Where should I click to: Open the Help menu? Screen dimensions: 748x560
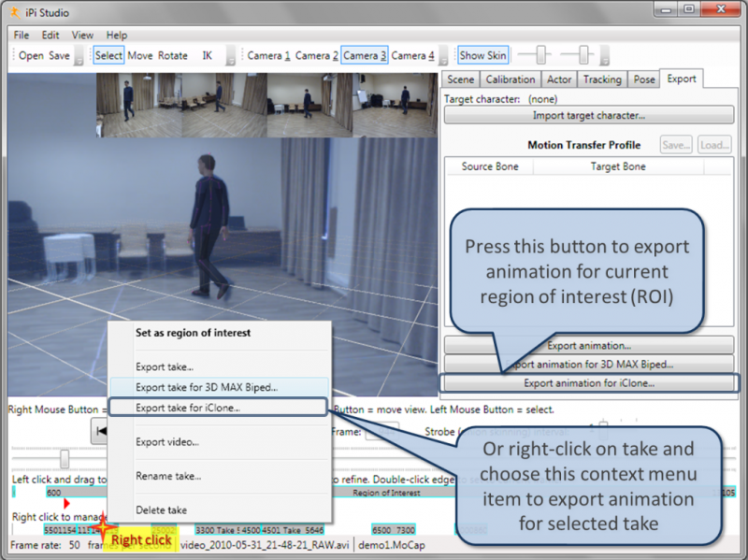[116, 35]
